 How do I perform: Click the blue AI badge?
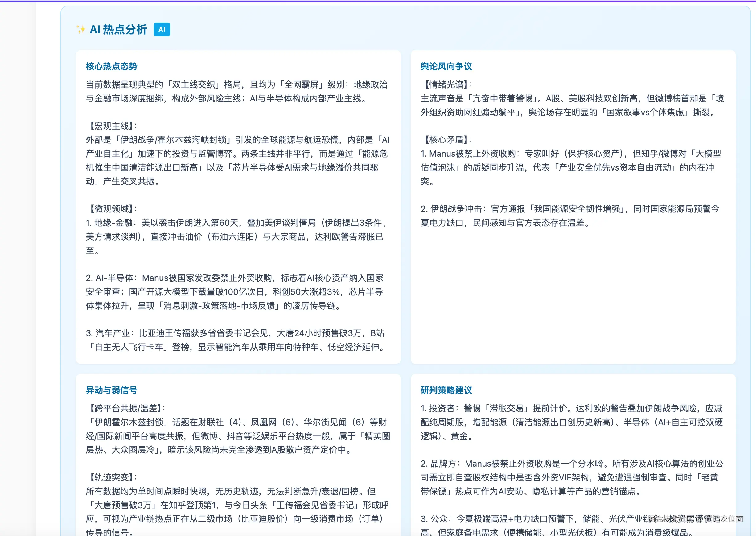point(162,29)
